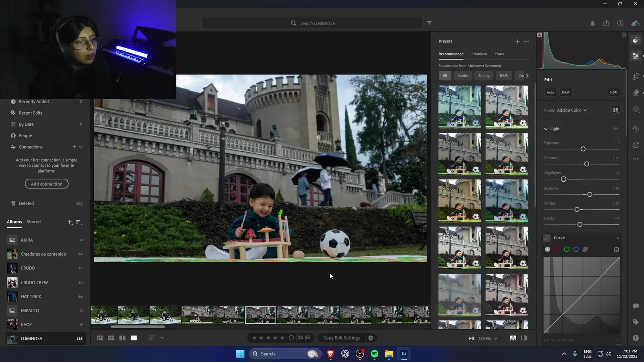This screenshot has height=362, width=644.
Task: Filter presets by Strong
Action: [484, 76]
